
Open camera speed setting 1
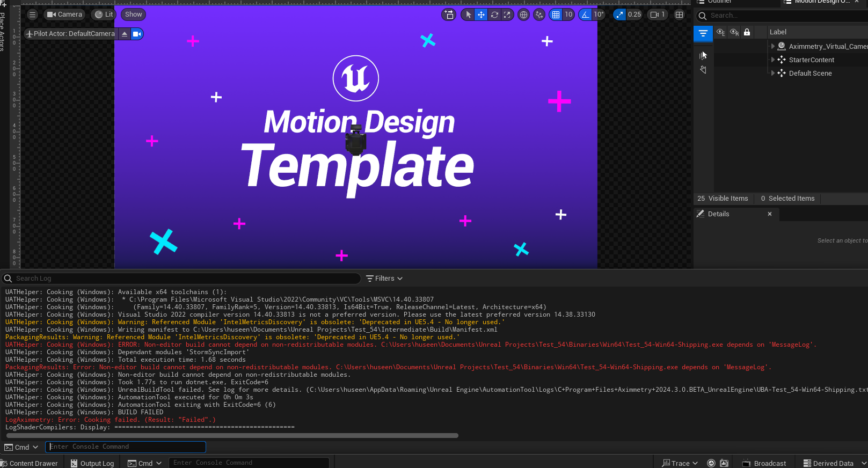(x=658, y=14)
